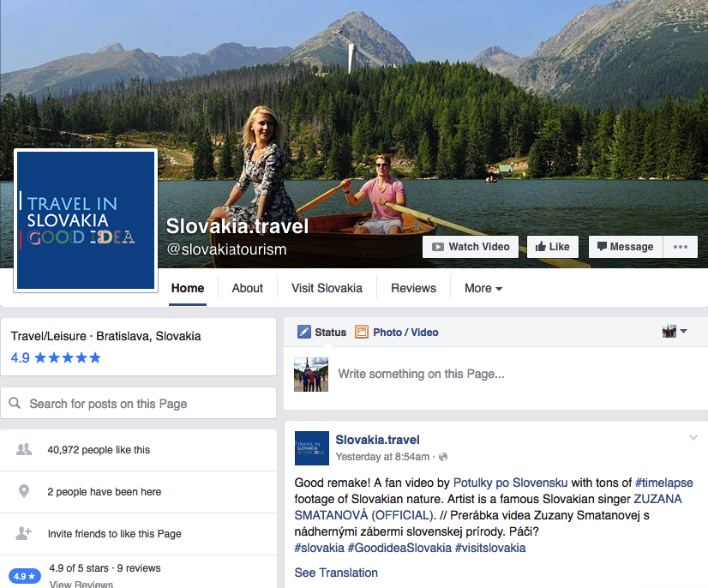Image resolution: width=708 pixels, height=588 pixels.
Task: Click the Photo / Video picture icon
Action: (361, 332)
